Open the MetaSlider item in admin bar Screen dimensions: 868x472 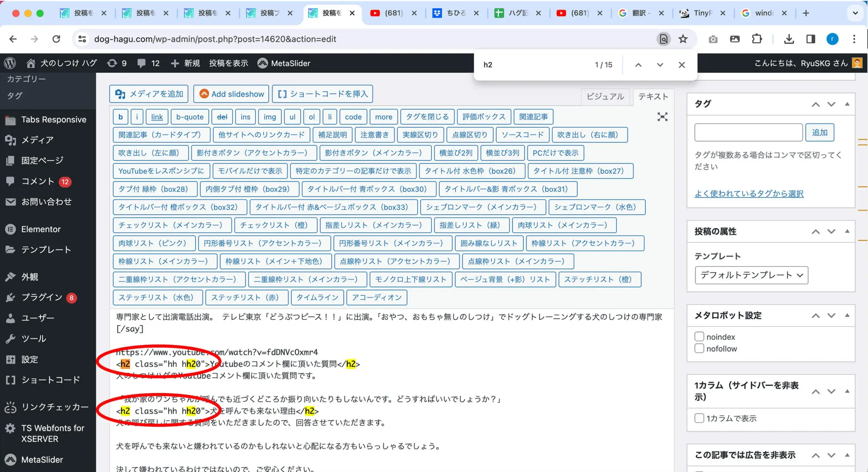click(x=283, y=63)
